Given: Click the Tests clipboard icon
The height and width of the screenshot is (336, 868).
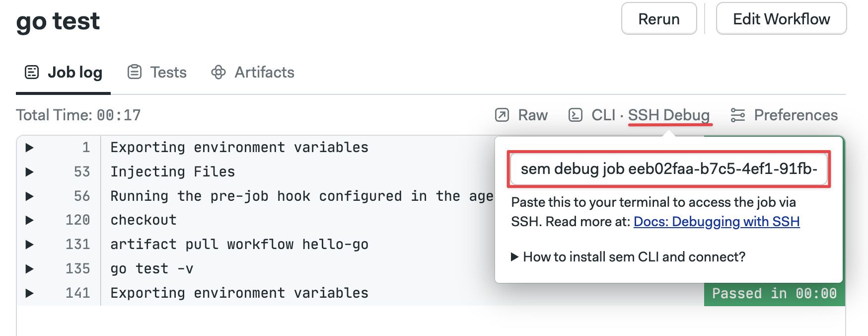Looking at the screenshot, I should coord(135,73).
